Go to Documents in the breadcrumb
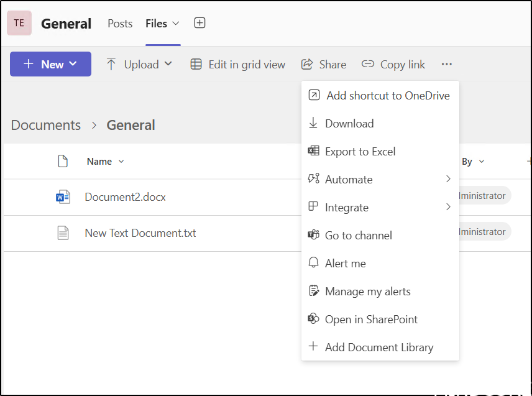The width and height of the screenshot is (532, 396). tap(46, 125)
